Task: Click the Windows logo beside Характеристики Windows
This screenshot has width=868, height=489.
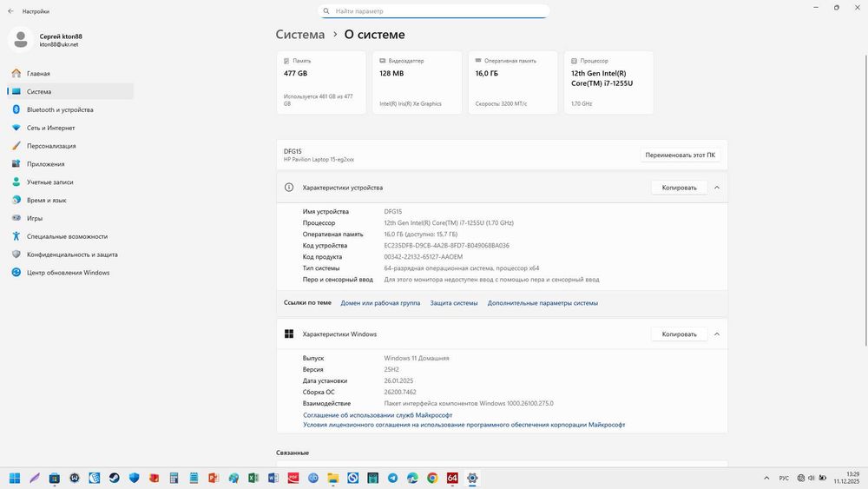Action: click(289, 334)
